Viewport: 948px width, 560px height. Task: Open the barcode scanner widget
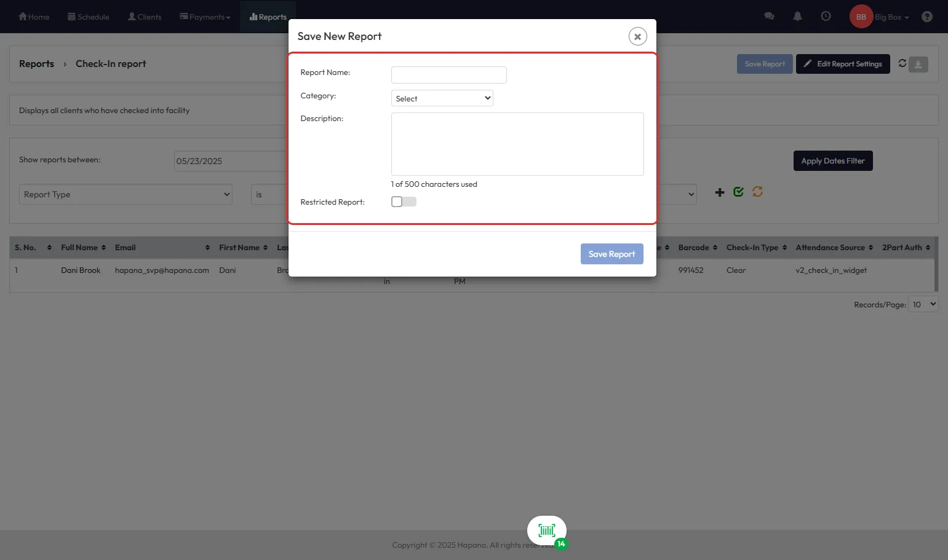[546, 530]
